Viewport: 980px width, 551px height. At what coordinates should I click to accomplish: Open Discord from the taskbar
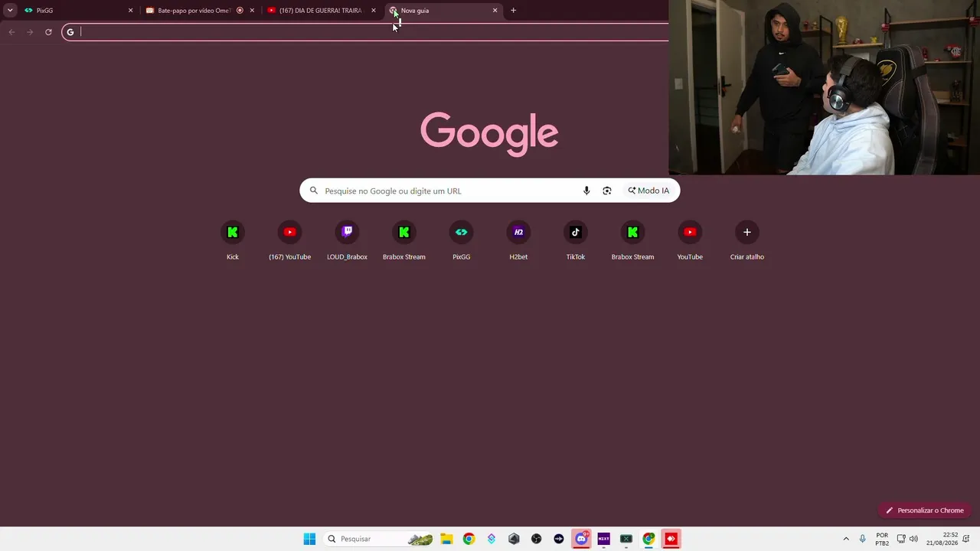(581, 539)
